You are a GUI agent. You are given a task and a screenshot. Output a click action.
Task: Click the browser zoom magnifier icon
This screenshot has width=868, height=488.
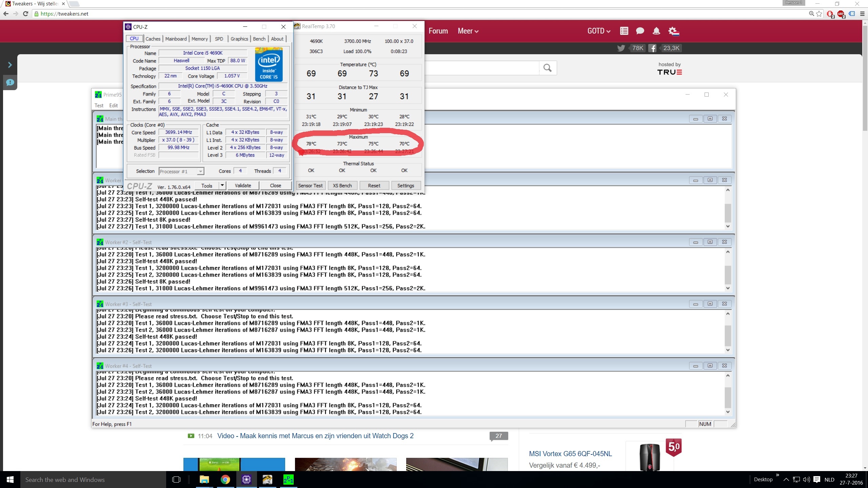811,14
